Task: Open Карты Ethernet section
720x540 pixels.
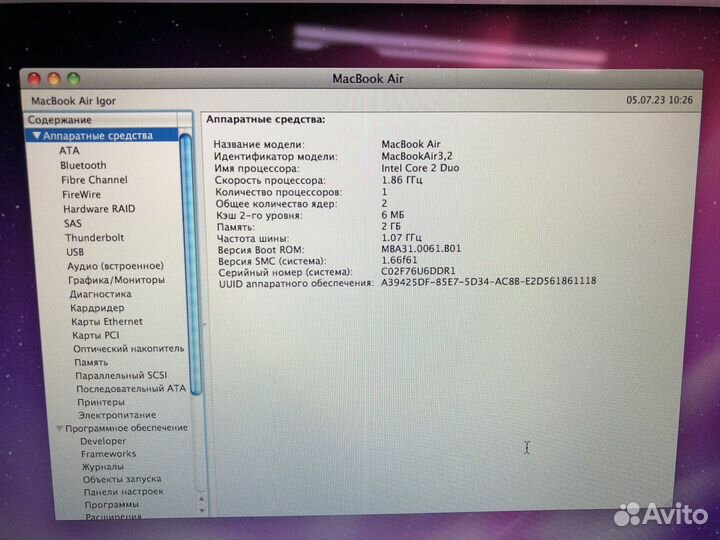Action: pyautogui.click(x=107, y=322)
